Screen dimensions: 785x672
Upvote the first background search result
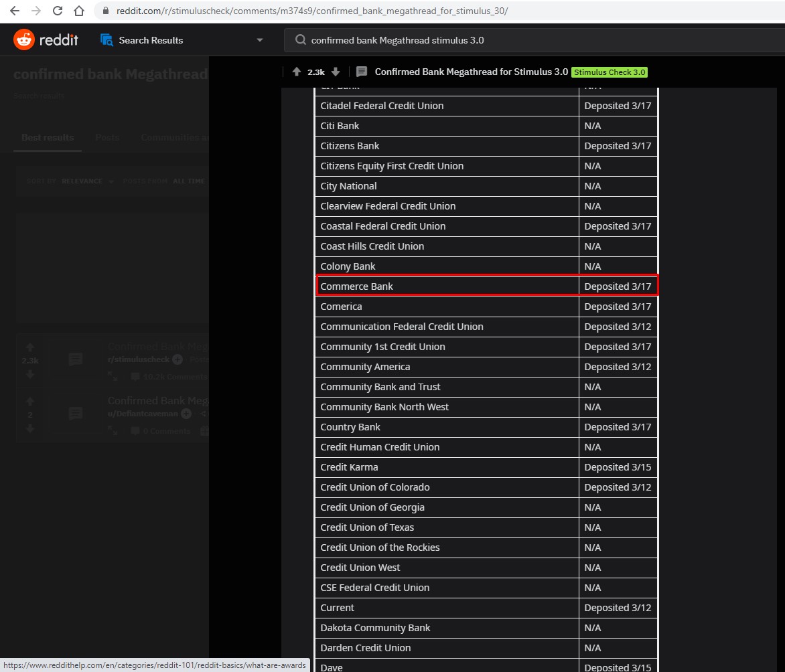(x=30, y=347)
